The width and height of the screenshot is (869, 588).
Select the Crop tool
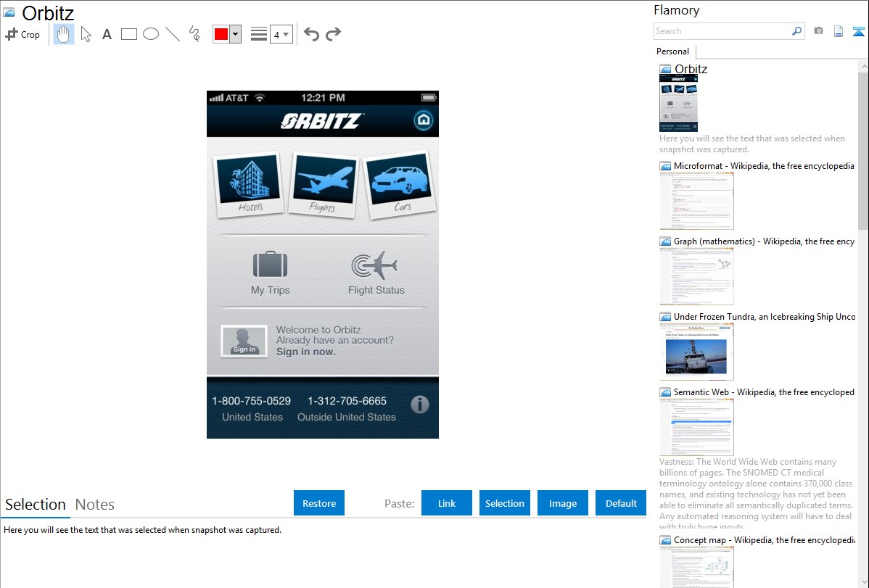[22, 34]
